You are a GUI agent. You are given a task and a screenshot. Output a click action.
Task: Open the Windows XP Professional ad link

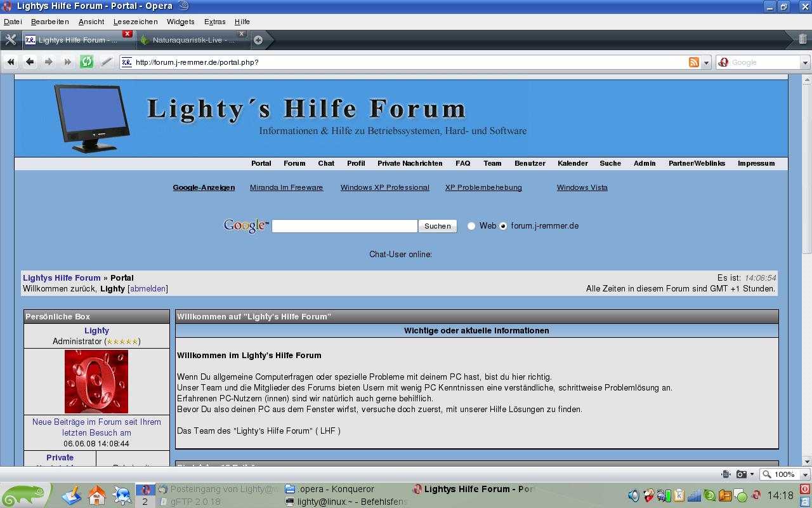385,187
